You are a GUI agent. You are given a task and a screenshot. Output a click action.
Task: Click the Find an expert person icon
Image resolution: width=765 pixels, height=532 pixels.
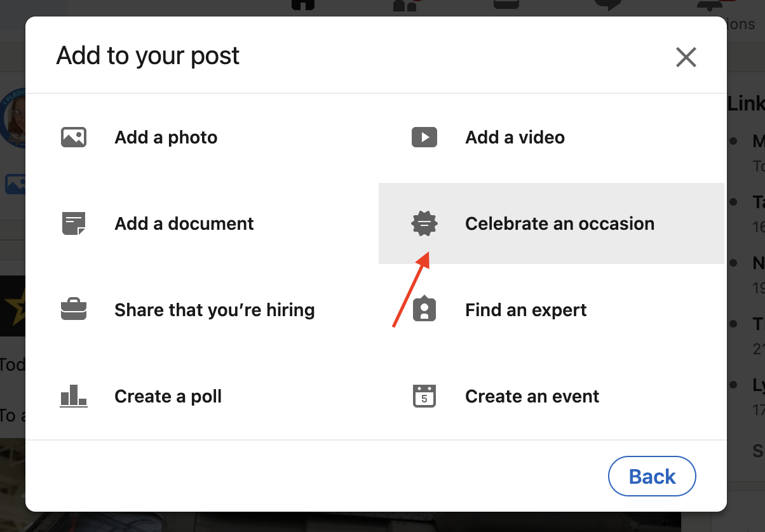point(424,310)
